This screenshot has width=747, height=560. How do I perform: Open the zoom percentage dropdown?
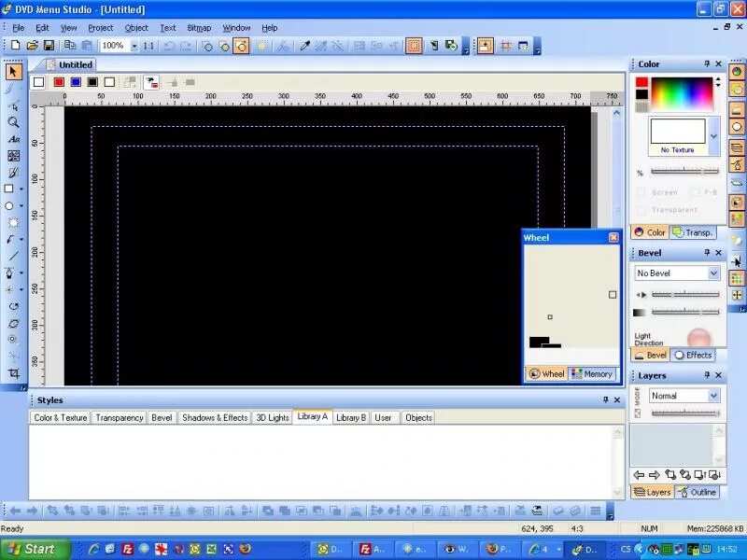[x=134, y=46]
